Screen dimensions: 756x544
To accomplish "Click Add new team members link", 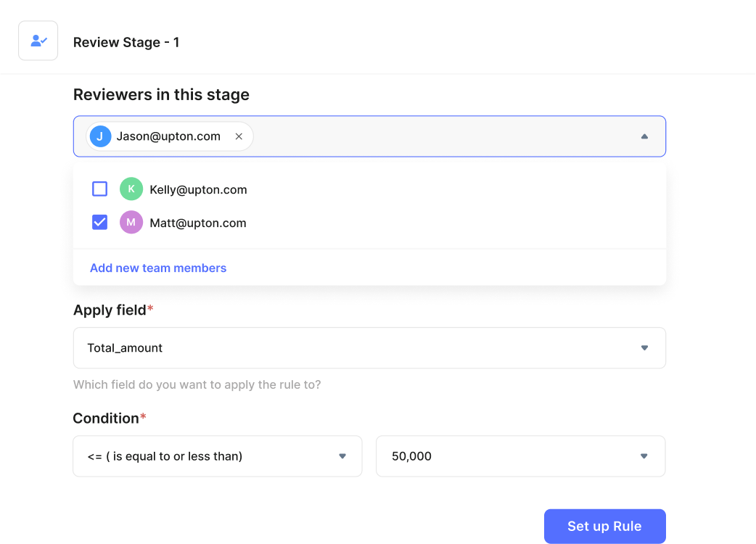I will (x=158, y=268).
